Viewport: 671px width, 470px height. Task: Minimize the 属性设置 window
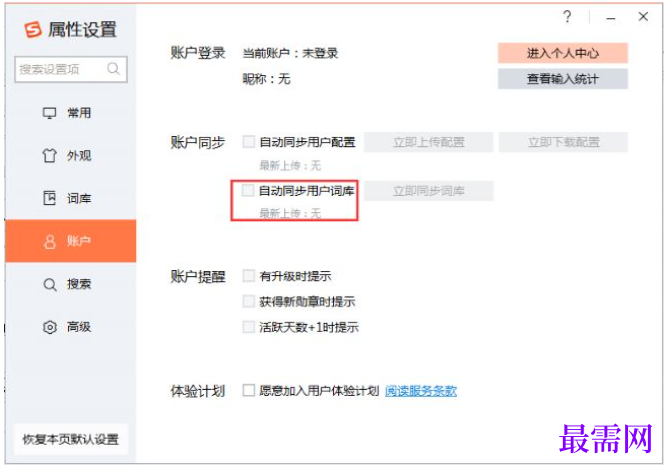[611, 18]
